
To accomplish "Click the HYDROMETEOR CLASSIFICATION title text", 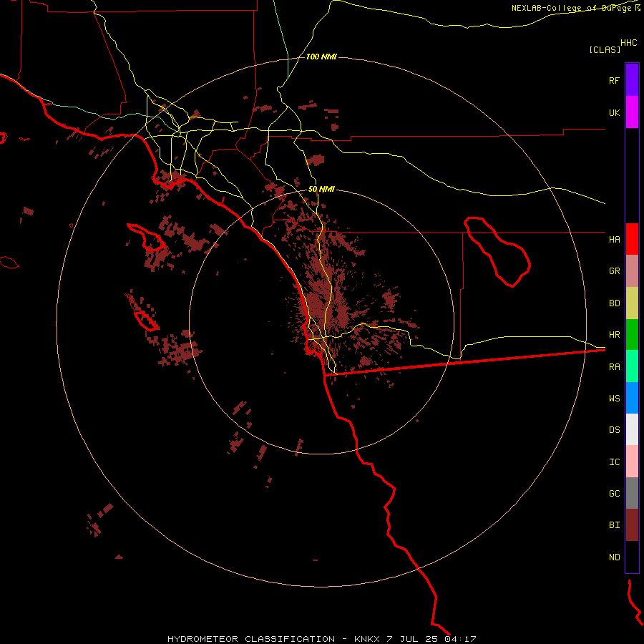I will click(x=251, y=639).
